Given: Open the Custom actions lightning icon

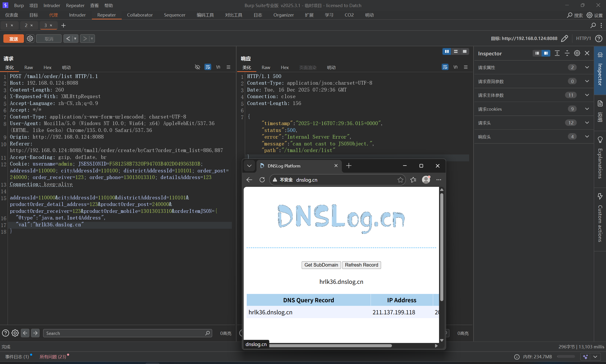Looking at the screenshot, I should point(600,196).
